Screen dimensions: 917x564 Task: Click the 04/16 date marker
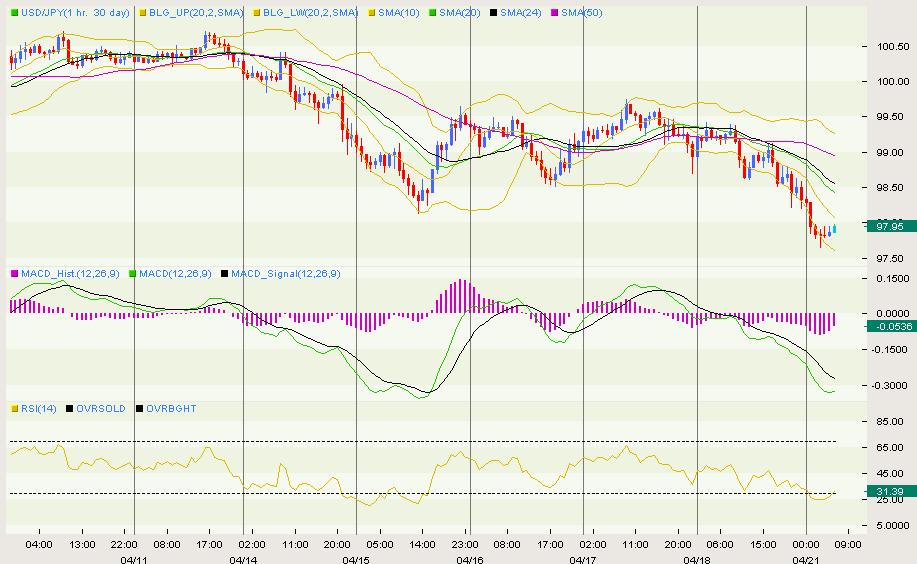click(470, 559)
